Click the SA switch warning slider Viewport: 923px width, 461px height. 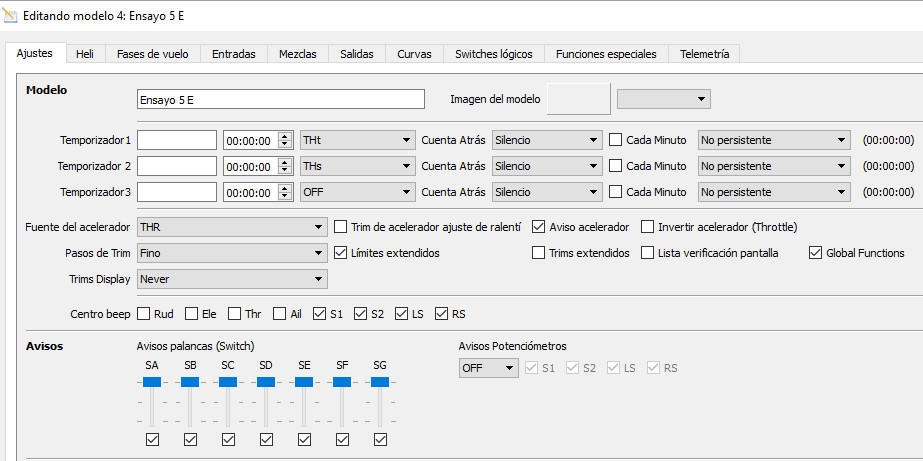tap(152, 382)
